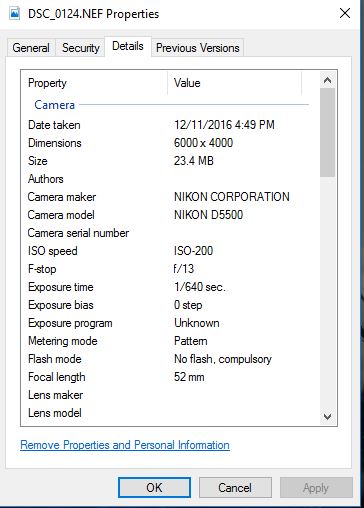Select the Camera serial number row

(x=168, y=233)
